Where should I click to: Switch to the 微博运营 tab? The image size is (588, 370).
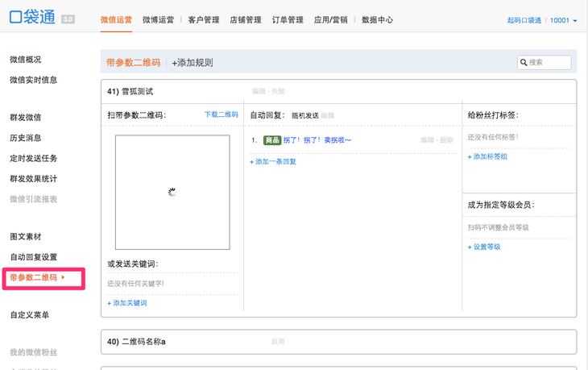tap(159, 20)
